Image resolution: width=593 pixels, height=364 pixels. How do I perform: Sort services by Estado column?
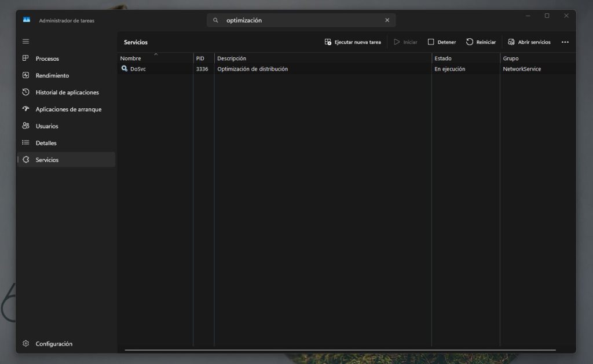click(x=443, y=58)
